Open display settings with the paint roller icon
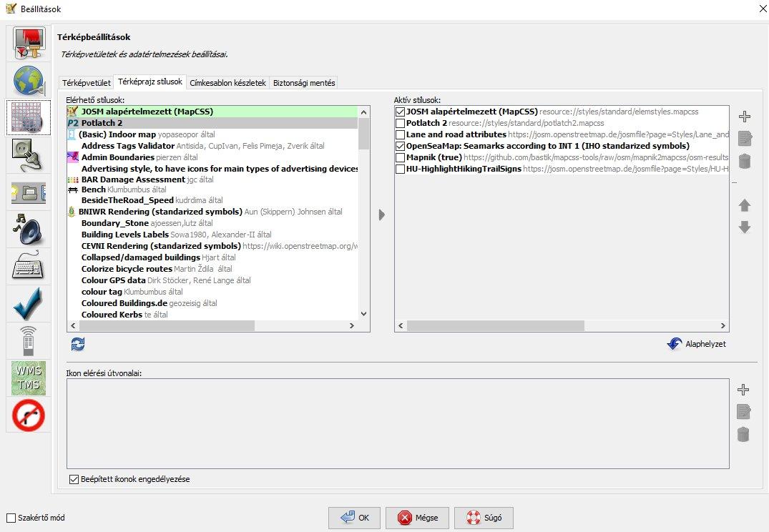This screenshot has height=532, width=769. tap(29, 43)
